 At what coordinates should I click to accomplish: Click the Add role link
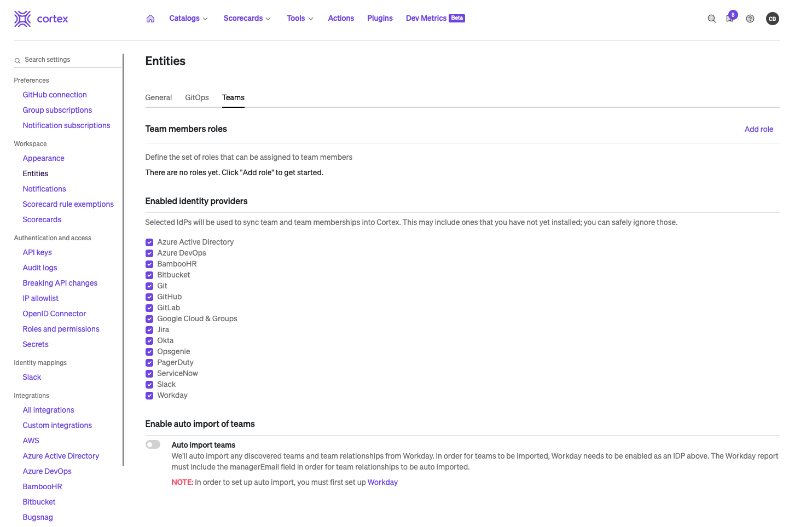[x=758, y=129]
